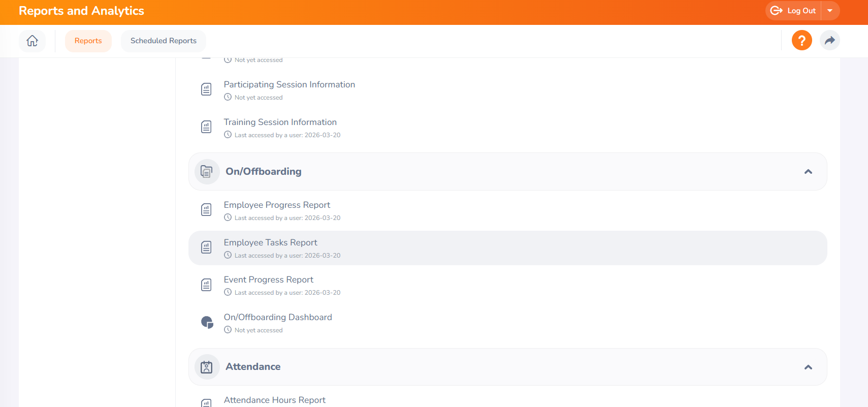Image resolution: width=868 pixels, height=407 pixels.
Task: Open the Attendance Hours Report
Action: click(x=274, y=400)
